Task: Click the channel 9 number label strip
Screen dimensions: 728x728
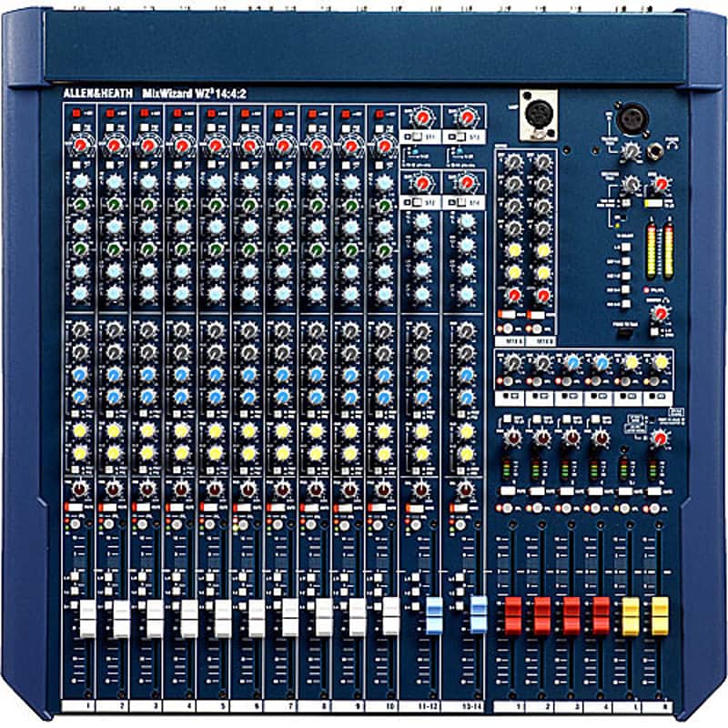Action: 350,705
